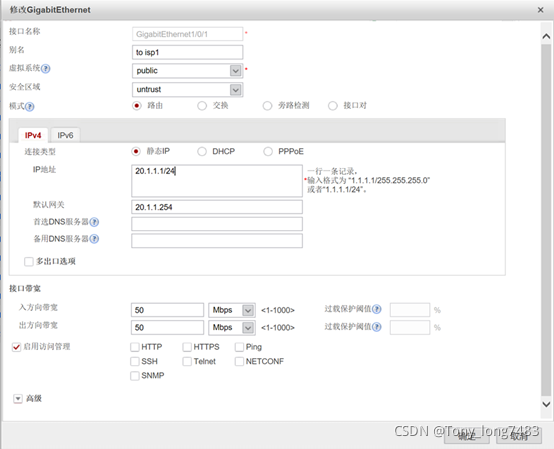Enable Ping access management
The height and width of the screenshot is (449, 554).
[239, 347]
